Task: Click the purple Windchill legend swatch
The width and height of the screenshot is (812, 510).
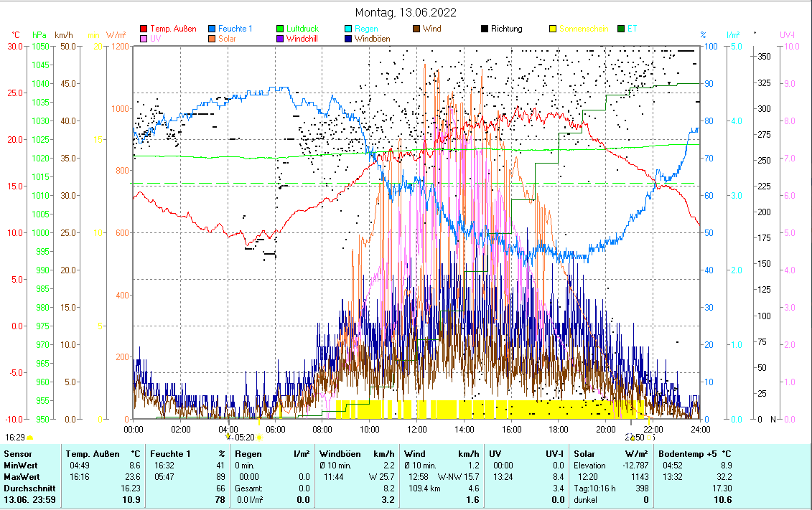Action: [280, 39]
